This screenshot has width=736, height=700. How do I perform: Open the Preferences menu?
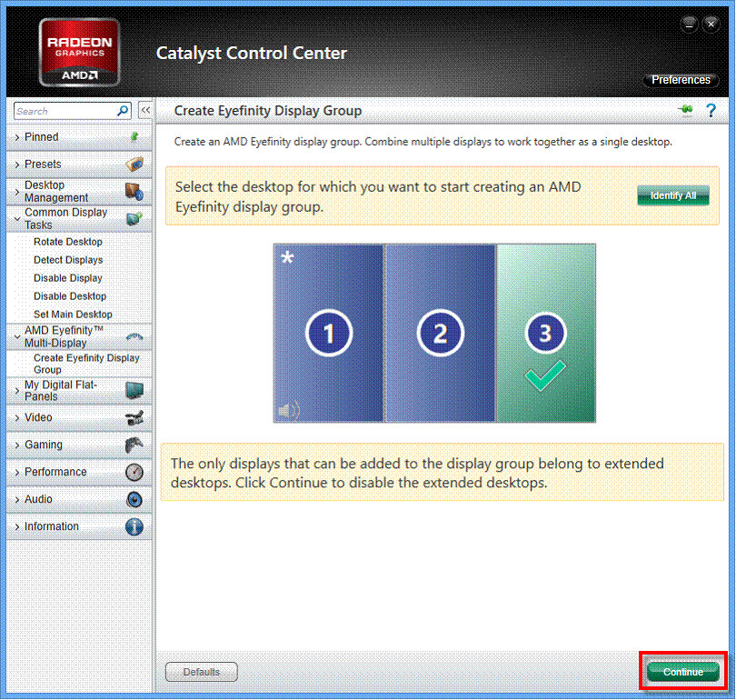pyautogui.click(x=681, y=80)
